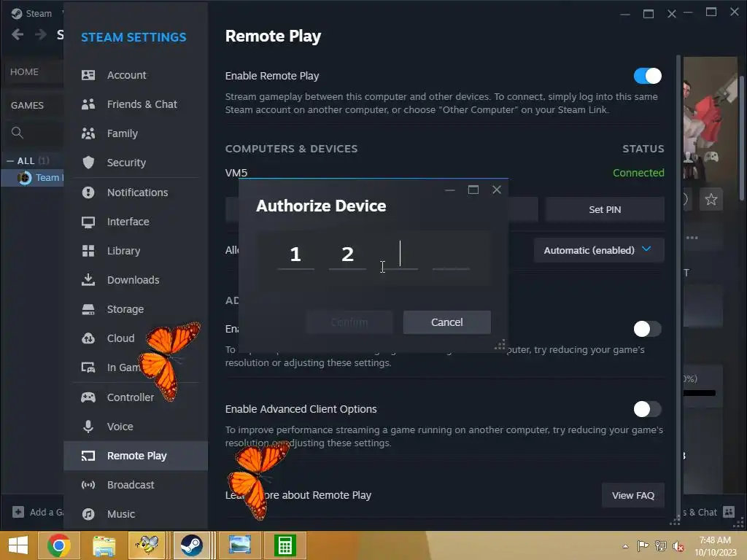Open the Automatic (enabled) dropdown

coord(599,250)
